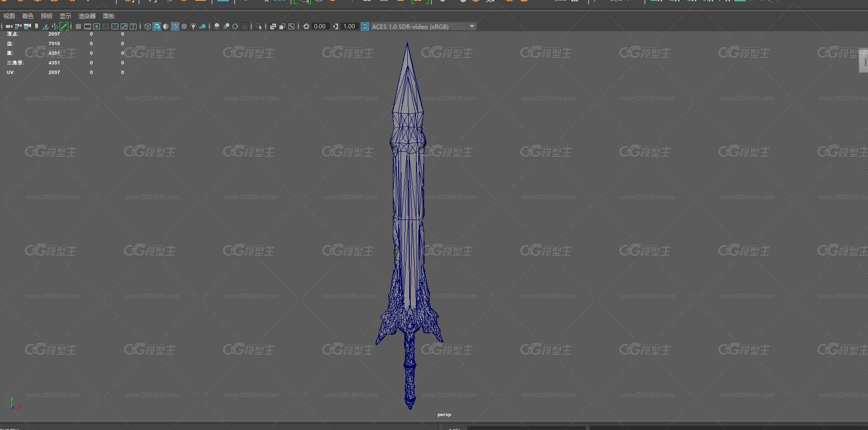Toggle the Shadows icon
This screenshot has height=430, width=868.
click(x=202, y=26)
